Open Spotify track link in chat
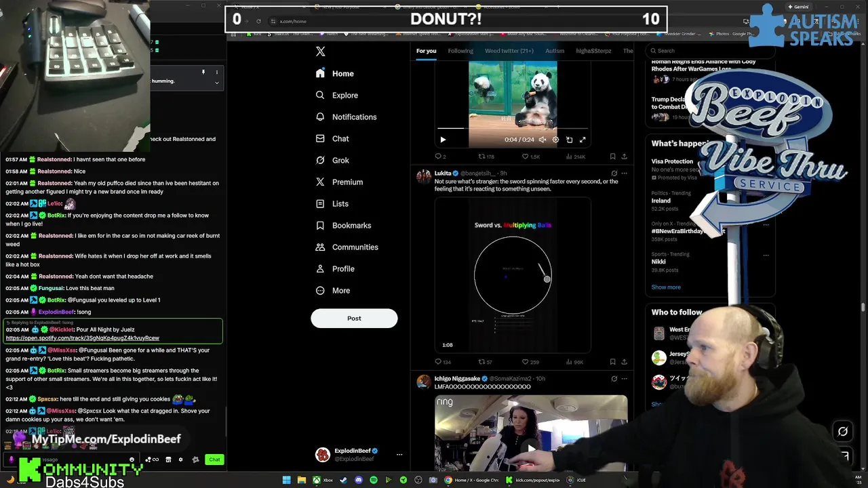The image size is (868, 488). (83, 338)
